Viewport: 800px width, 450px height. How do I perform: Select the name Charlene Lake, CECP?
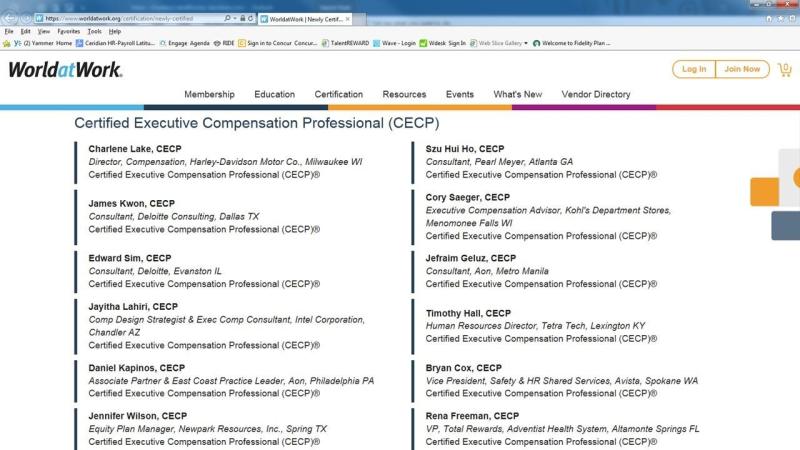pyautogui.click(x=135, y=149)
